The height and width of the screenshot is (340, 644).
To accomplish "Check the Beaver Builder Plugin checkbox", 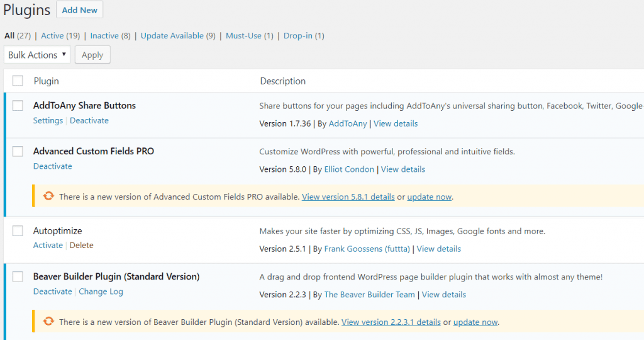I will coord(18,276).
